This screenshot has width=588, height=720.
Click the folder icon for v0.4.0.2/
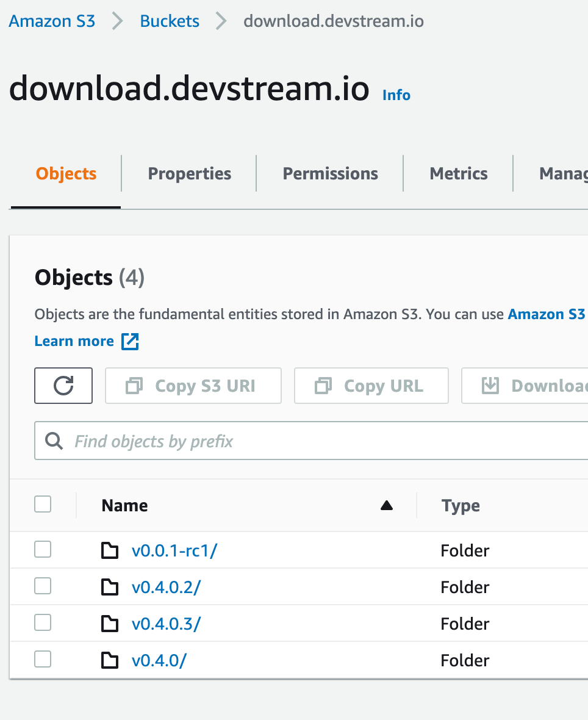110,587
